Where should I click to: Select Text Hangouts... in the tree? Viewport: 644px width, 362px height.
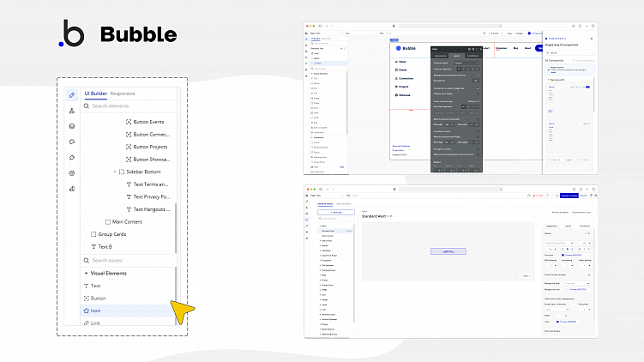point(147,209)
